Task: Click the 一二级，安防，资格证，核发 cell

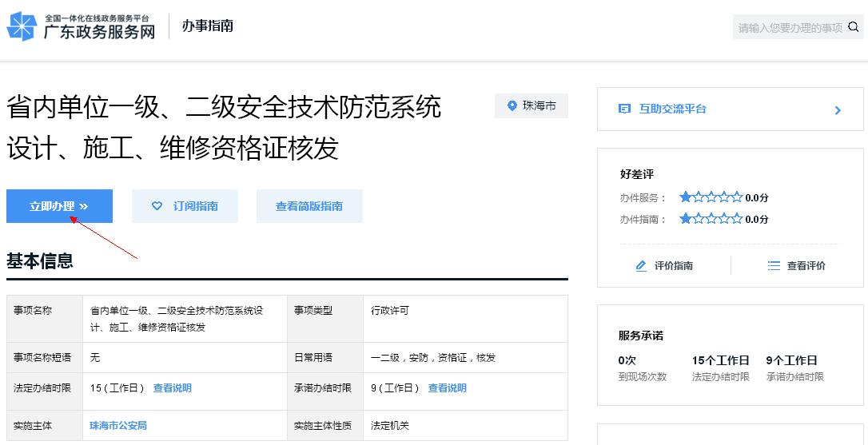Action: pos(465,358)
